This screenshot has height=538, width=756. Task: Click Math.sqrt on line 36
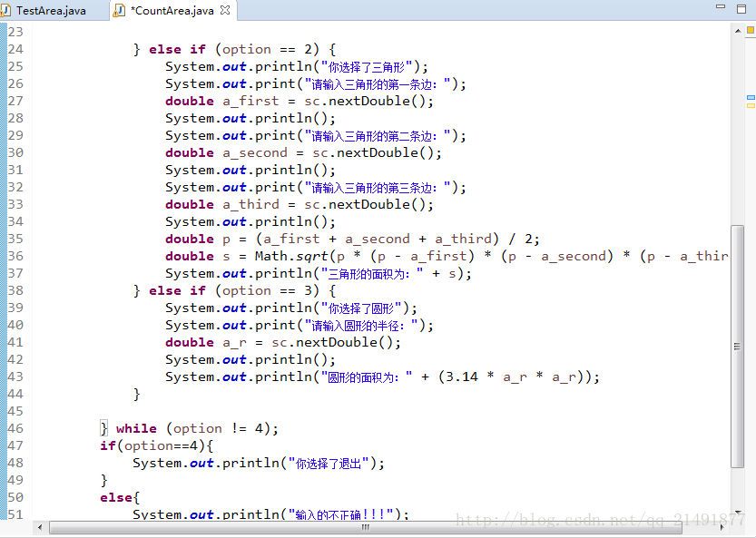coord(291,256)
